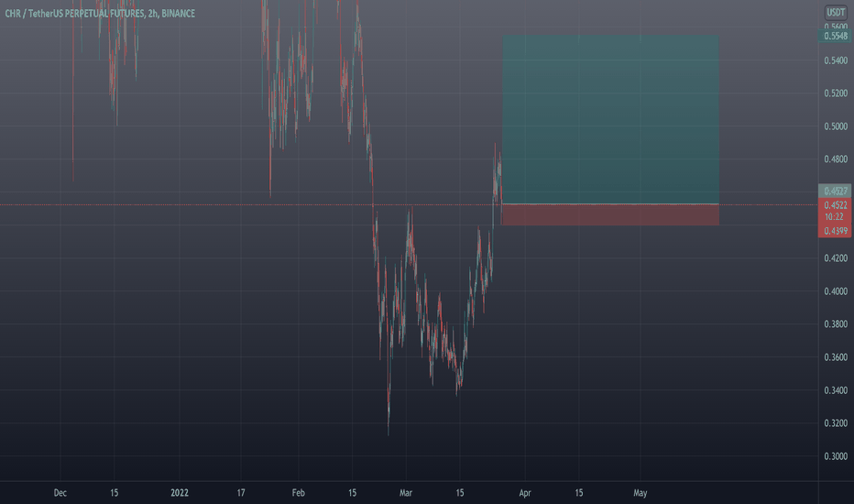The height and width of the screenshot is (504, 854).
Task: Click the 15 label between Dec and 2022
Action: [114, 493]
